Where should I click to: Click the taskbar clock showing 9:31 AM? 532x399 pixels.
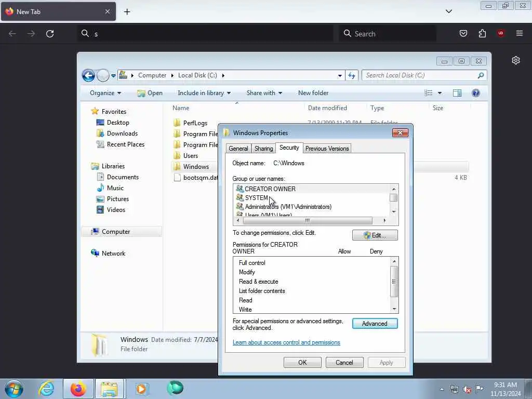pyautogui.click(x=506, y=389)
